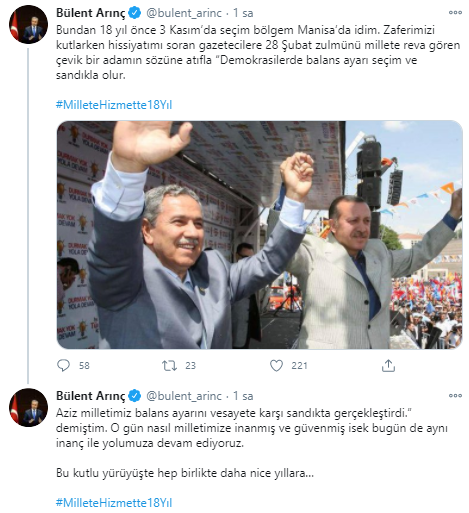Click Bülent Arınç avatar on second tweet

point(28,407)
